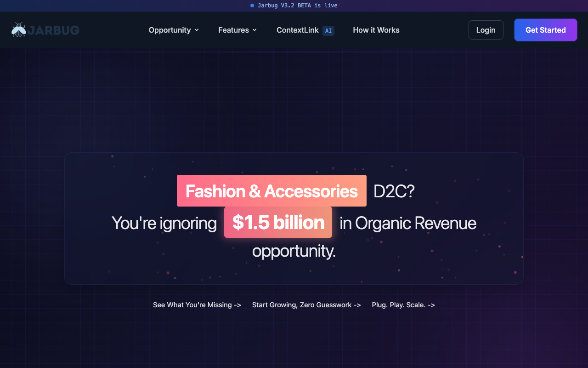
Task: Click the word opportunity. in the headline
Action: (x=294, y=251)
